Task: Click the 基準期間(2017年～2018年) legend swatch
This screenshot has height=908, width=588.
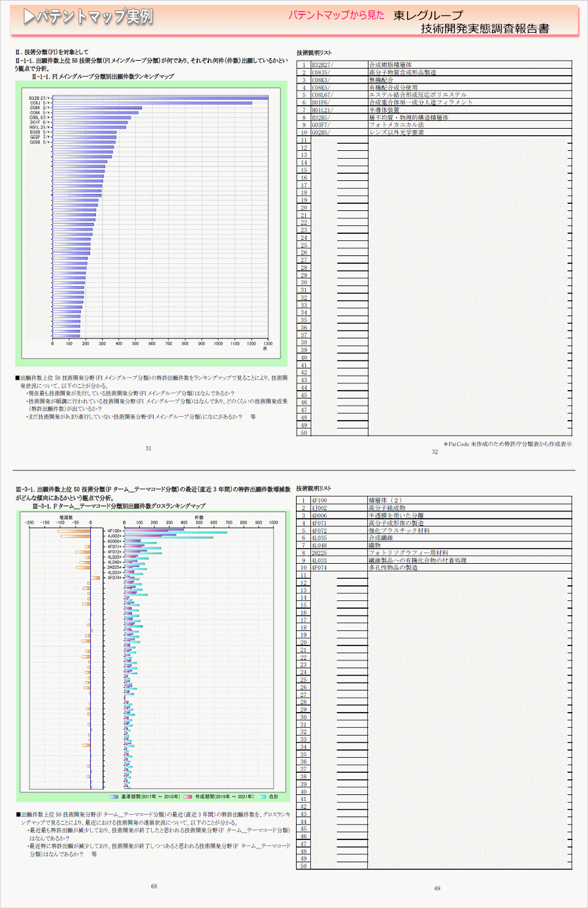Action: pos(114,797)
